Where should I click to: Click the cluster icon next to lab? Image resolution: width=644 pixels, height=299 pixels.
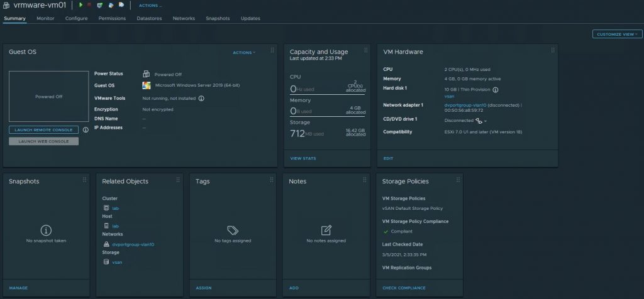(x=106, y=208)
